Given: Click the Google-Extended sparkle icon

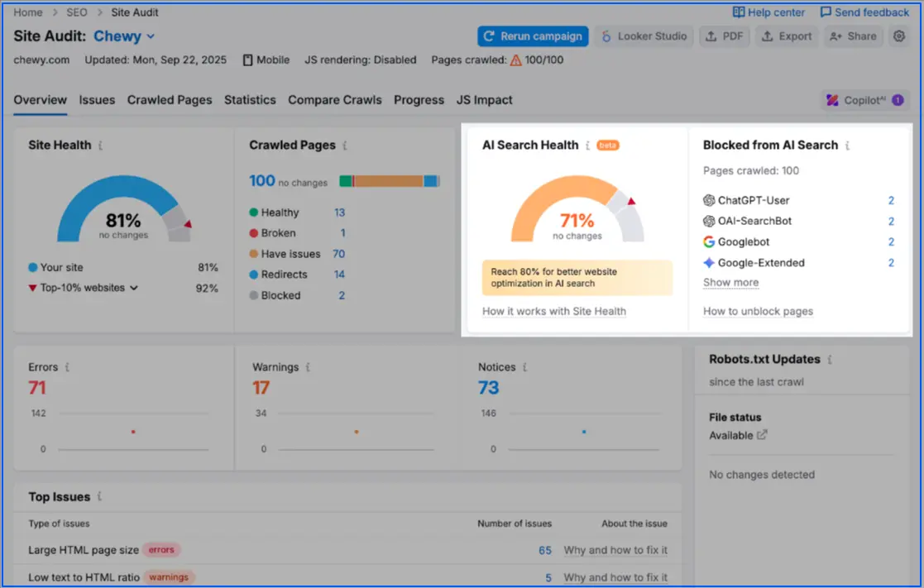Looking at the screenshot, I should (x=709, y=263).
